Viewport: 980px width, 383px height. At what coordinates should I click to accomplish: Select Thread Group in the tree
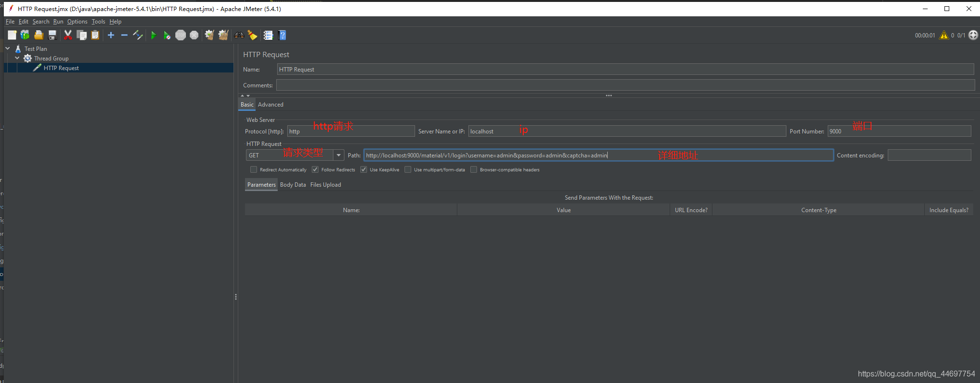coord(51,59)
